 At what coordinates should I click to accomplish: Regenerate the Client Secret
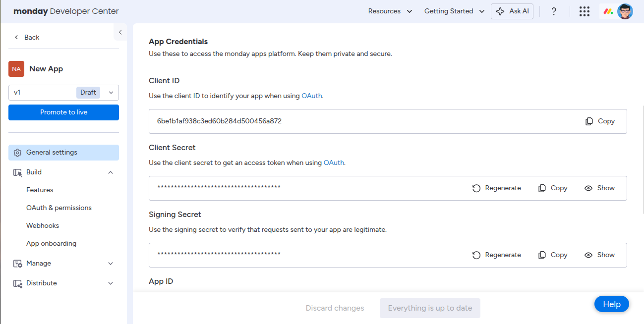(496, 188)
